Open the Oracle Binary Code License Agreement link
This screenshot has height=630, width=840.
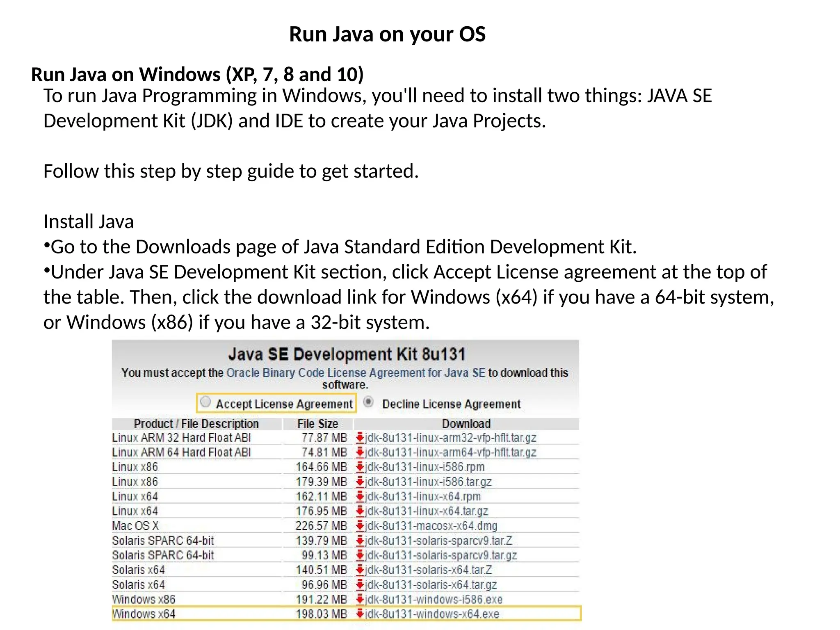click(x=356, y=373)
